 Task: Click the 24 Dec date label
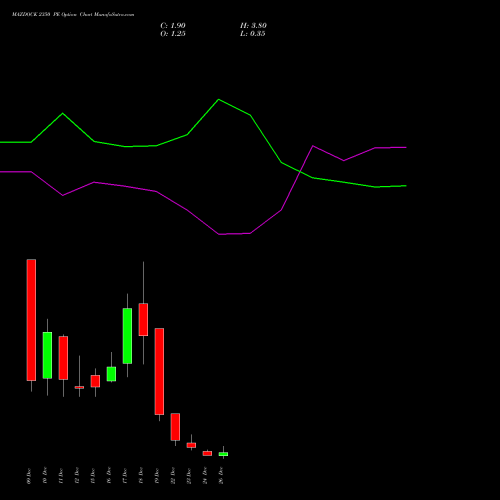point(205,476)
